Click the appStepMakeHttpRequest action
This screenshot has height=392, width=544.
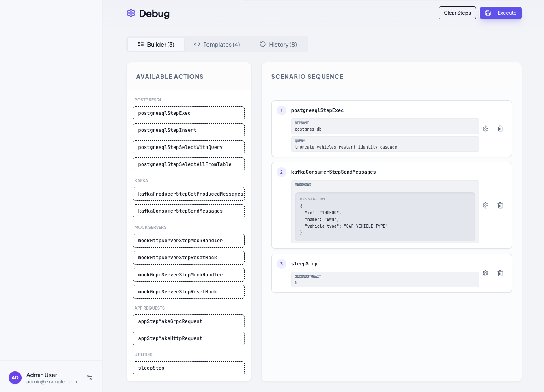click(189, 338)
